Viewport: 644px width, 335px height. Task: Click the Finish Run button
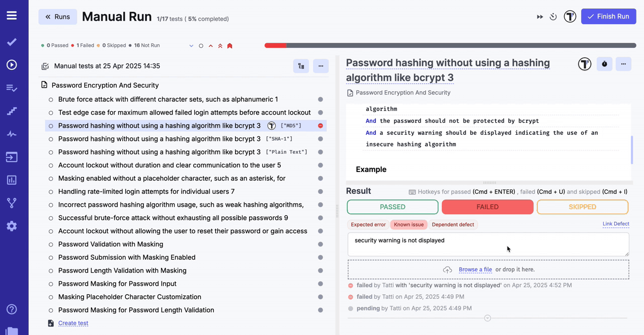point(609,17)
